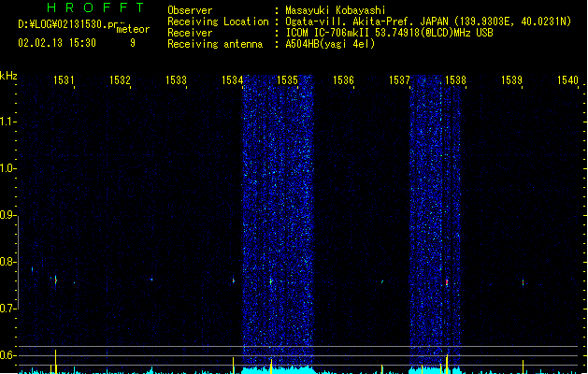Click the 1533 time axis label
Screen dimensions: 588x374
pyautogui.click(x=177, y=80)
